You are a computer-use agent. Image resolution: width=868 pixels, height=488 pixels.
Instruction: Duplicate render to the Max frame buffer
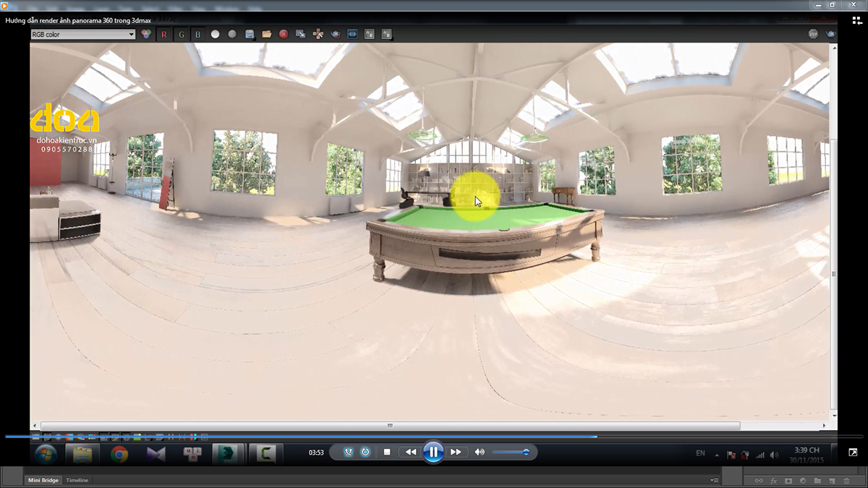coord(301,33)
